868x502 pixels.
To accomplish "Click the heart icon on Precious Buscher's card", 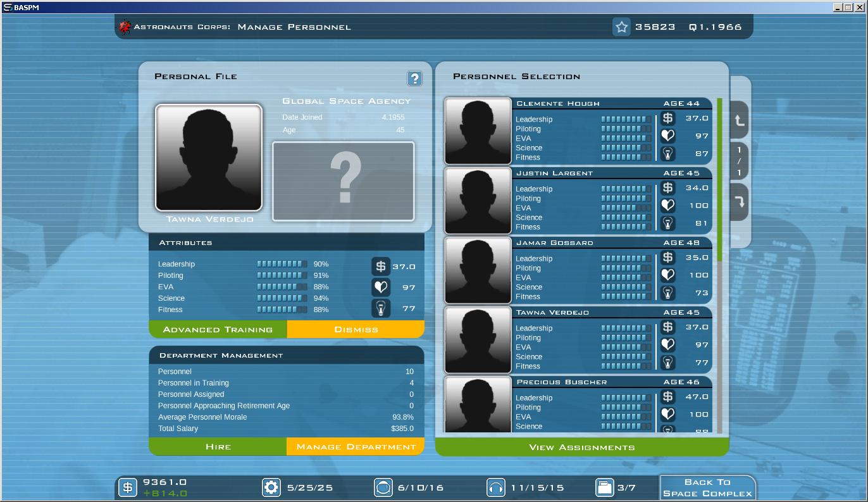I will [x=667, y=414].
